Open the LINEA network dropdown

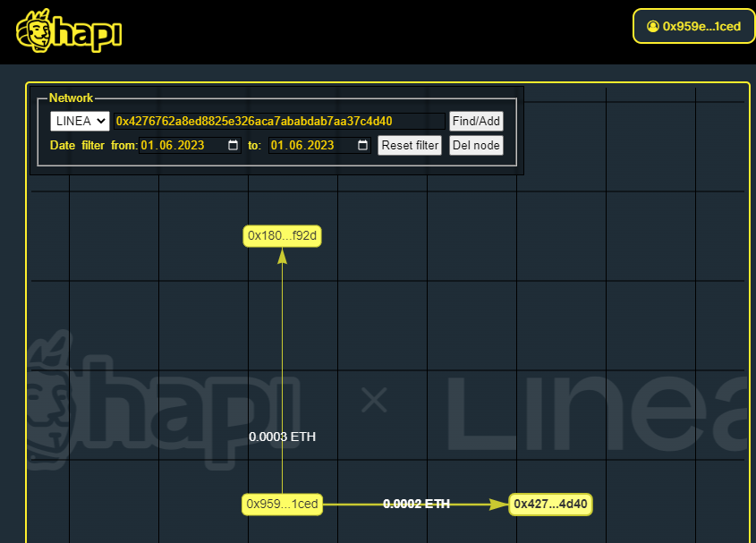80,121
